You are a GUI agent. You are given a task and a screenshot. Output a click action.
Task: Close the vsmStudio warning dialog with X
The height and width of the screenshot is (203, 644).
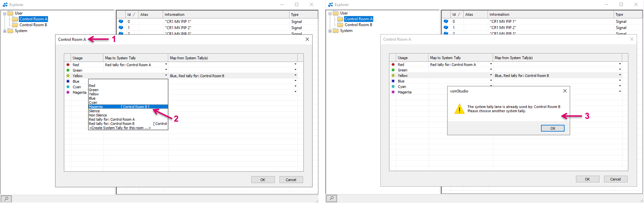[565, 91]
